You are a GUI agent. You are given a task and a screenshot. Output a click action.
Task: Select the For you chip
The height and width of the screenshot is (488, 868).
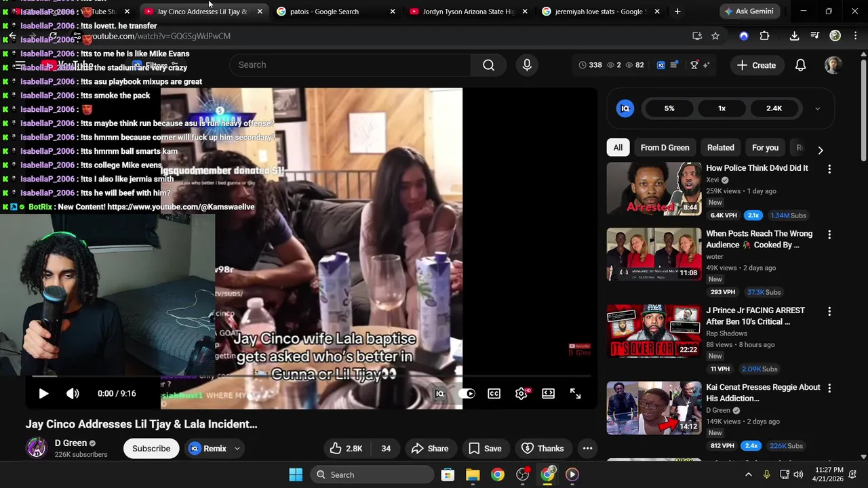(765, 148)
